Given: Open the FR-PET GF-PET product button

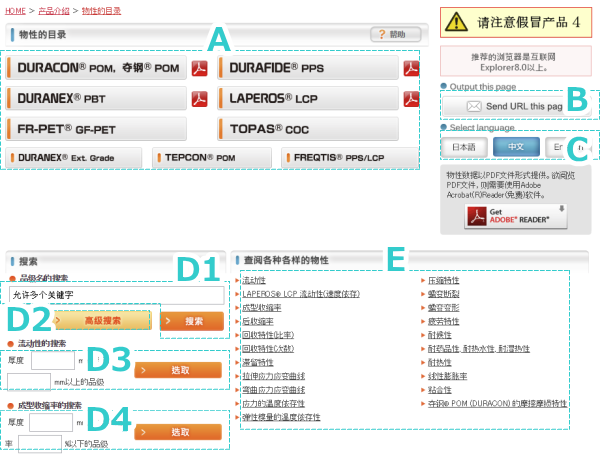Looking at the screenshot, I should pos(96,129).
